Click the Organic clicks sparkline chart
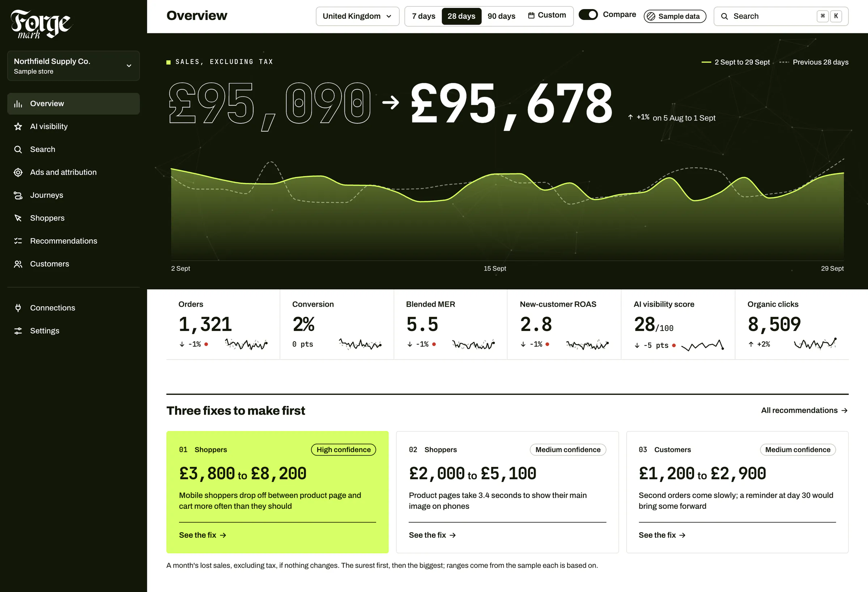The height and width of the screenshot is (592, 868). tap(815, 344)
